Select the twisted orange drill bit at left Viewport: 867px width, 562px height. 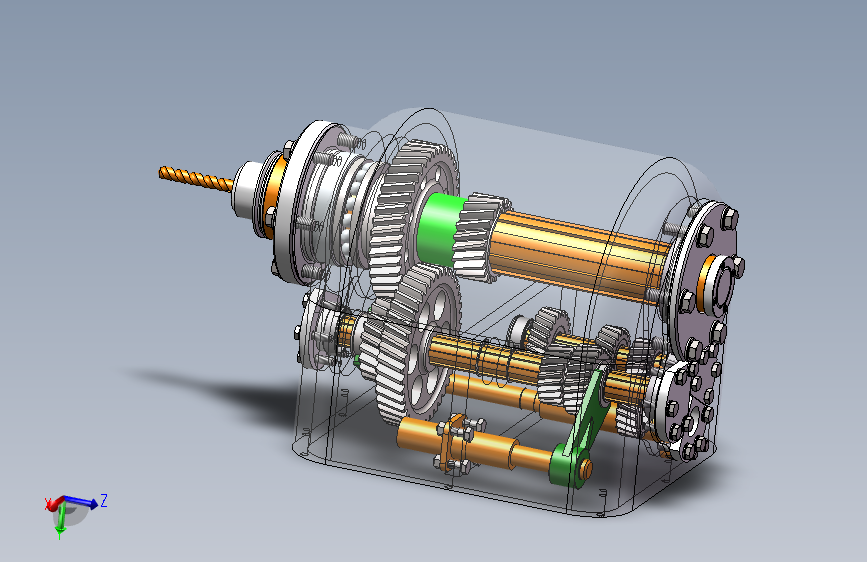(195, 179)
